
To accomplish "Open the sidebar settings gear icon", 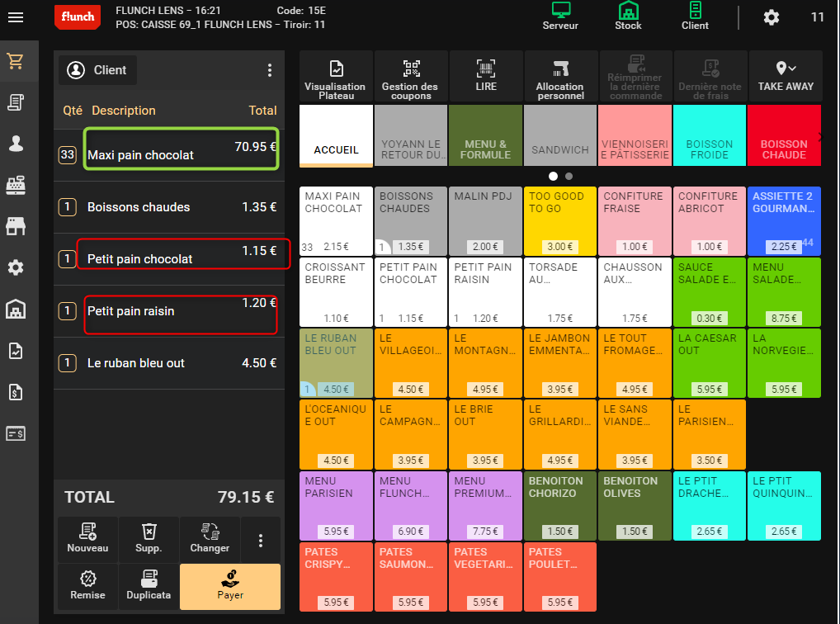I will coord(16,267).
